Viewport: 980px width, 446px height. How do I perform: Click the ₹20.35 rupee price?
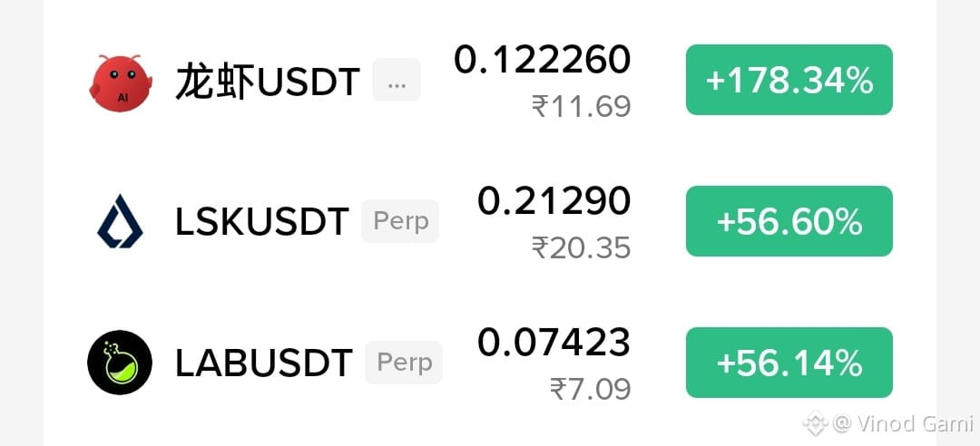pos(582,248)
